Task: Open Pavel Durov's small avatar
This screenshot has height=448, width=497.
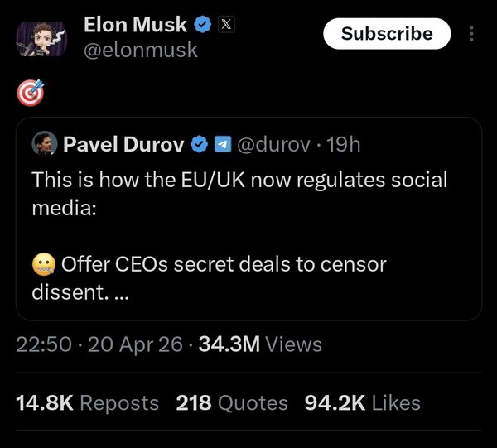Action: click(43, 145)
